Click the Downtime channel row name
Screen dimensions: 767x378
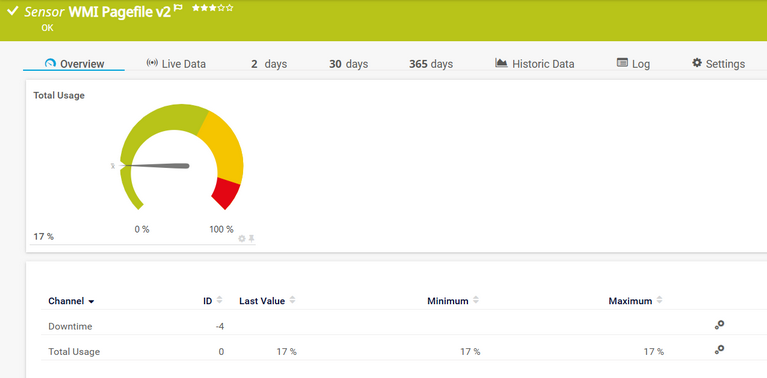click(x=70, y=326)
